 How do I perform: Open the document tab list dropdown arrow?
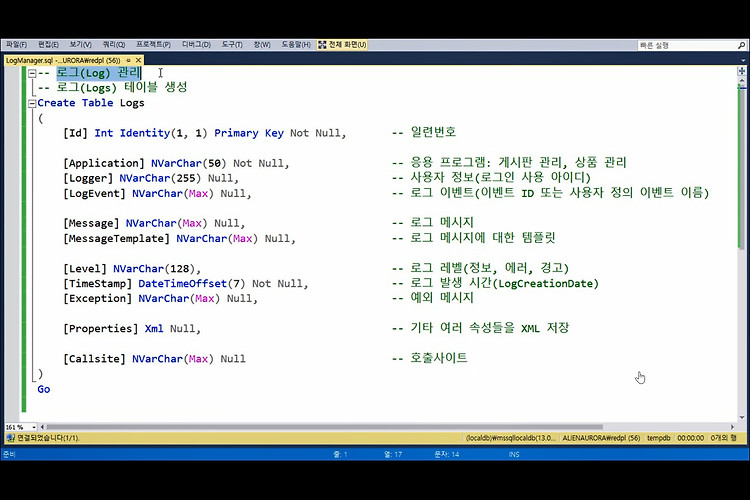coord(743,60)
